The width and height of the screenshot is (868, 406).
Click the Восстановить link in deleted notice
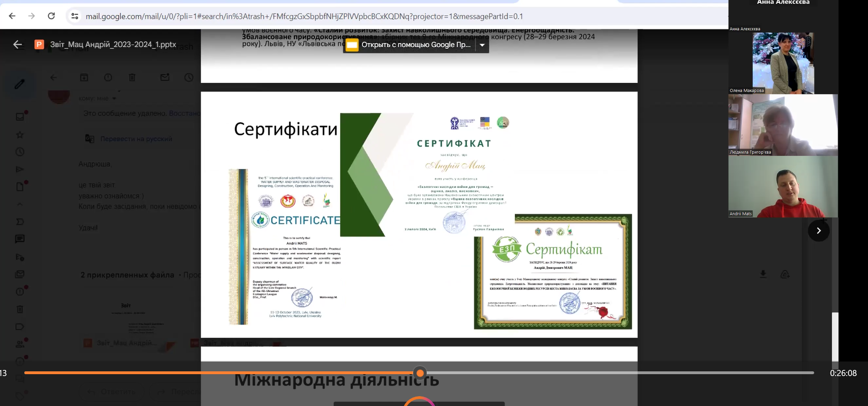click(184, 113)
